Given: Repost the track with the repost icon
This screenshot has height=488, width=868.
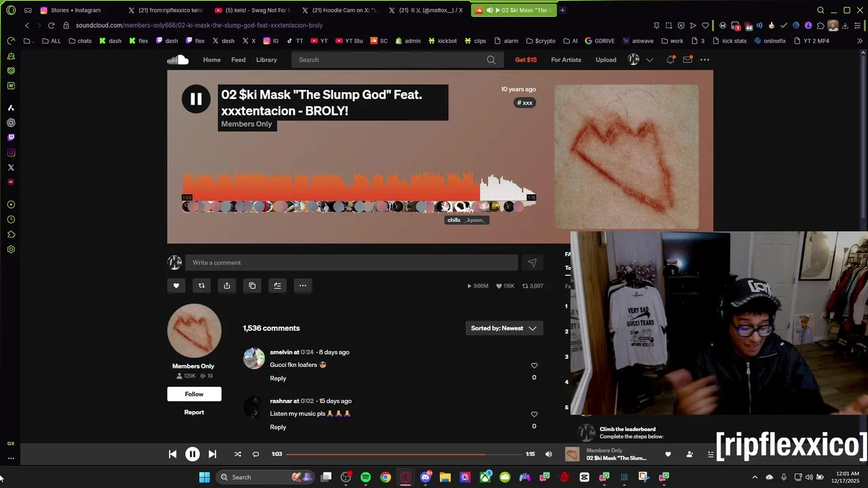Looking at the screenshot, I should tap(201, 285).
